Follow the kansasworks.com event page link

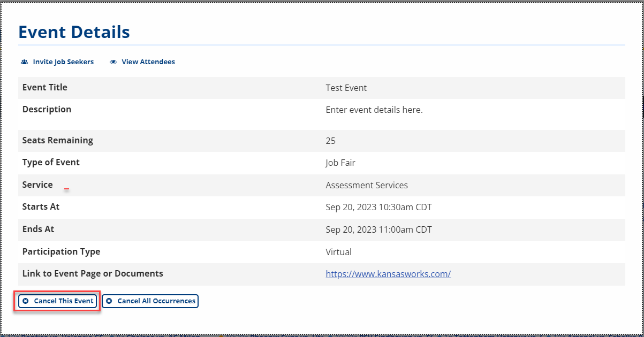pos(388,274)
